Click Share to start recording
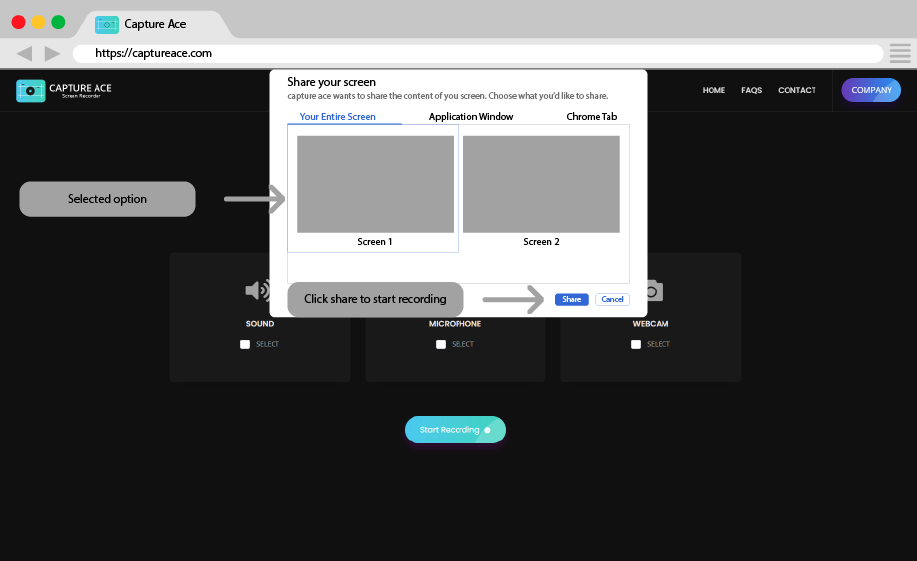This screenshot has height=561, width=917. pos(571,300)
